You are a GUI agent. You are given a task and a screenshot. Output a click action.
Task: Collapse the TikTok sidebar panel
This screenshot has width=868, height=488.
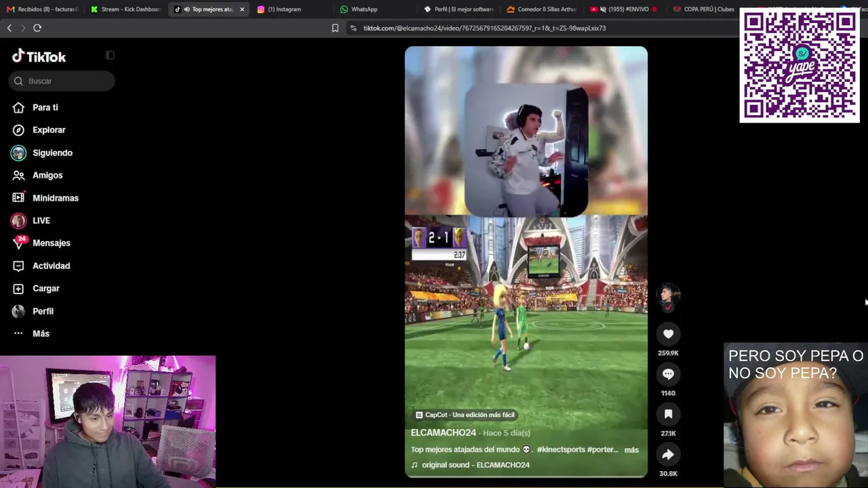[x=110, y=56]
